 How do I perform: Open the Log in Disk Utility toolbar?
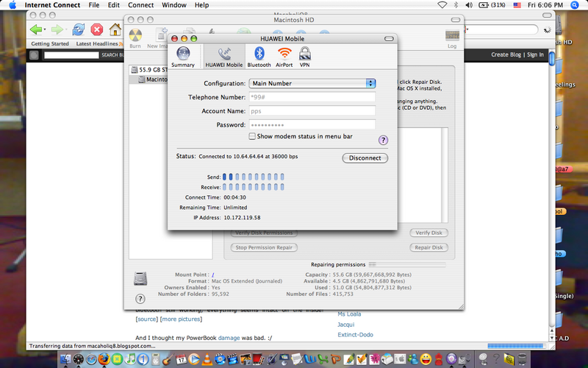pyautogui.click(x=452, y=39)
